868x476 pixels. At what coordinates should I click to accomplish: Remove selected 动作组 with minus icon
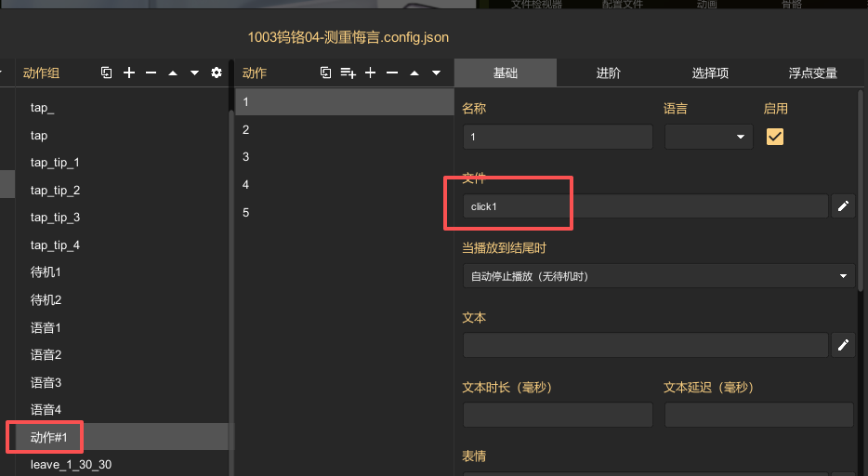151,73
